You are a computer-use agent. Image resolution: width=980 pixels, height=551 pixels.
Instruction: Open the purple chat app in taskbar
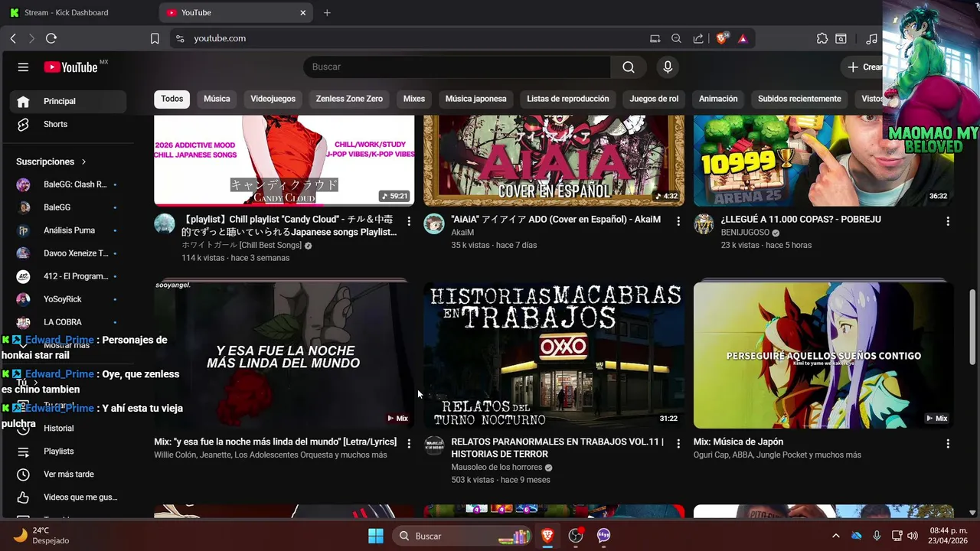click(604, 536)
